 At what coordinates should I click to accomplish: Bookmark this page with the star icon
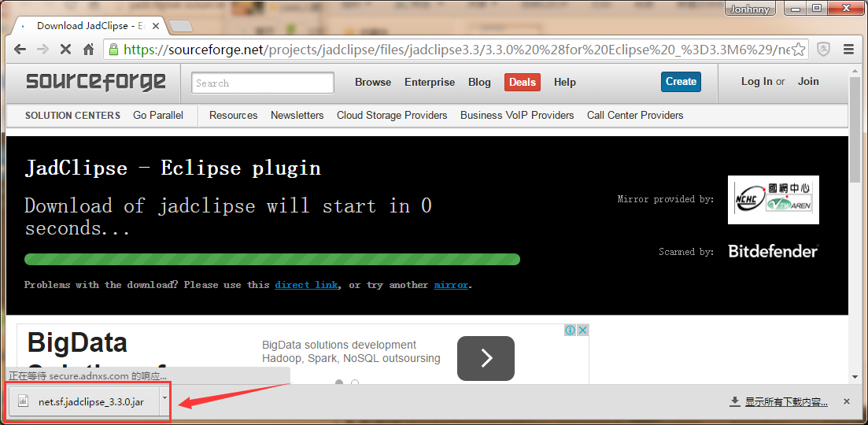(798, 50)
